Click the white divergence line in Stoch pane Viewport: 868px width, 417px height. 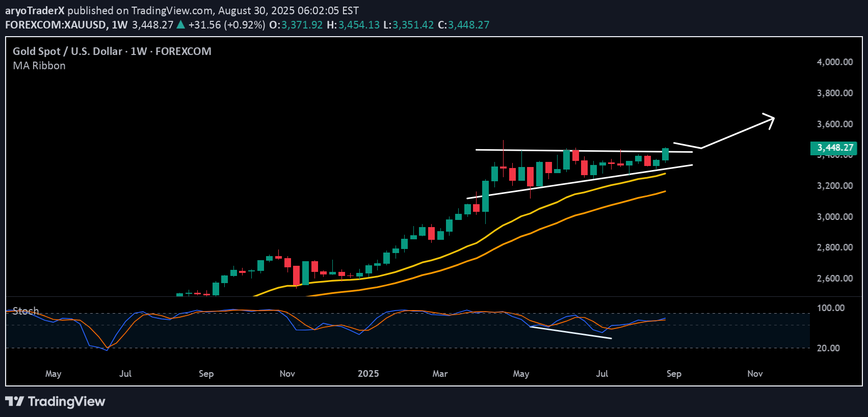571,332
